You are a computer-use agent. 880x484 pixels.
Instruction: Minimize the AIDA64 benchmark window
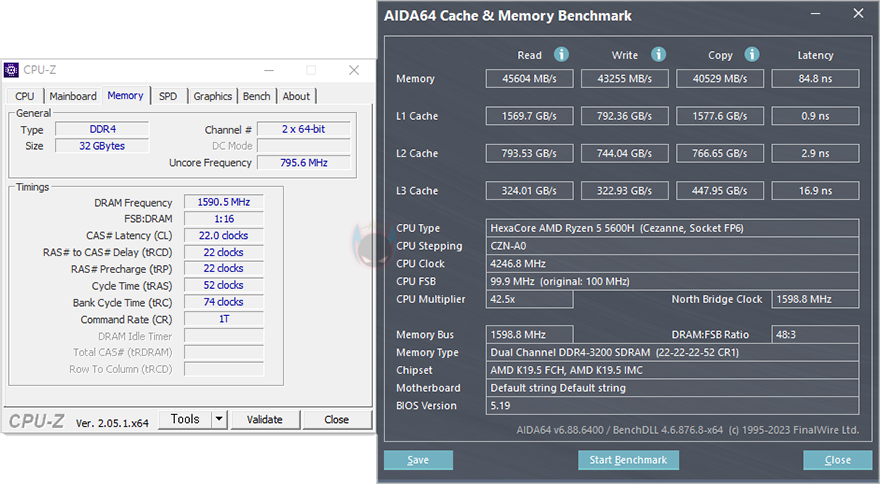coord(817,13)
